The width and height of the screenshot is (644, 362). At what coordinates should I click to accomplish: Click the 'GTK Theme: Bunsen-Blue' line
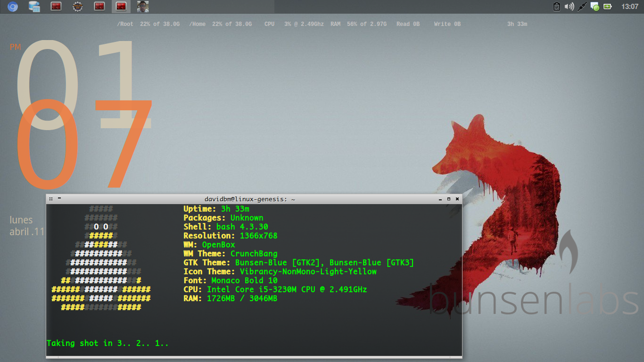(x=299, y=263)
